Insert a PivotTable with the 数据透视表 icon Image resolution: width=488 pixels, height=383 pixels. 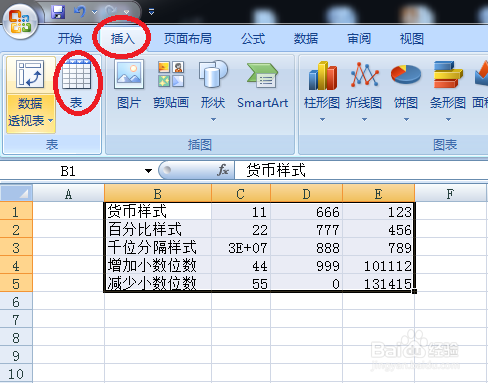point(30,75)
